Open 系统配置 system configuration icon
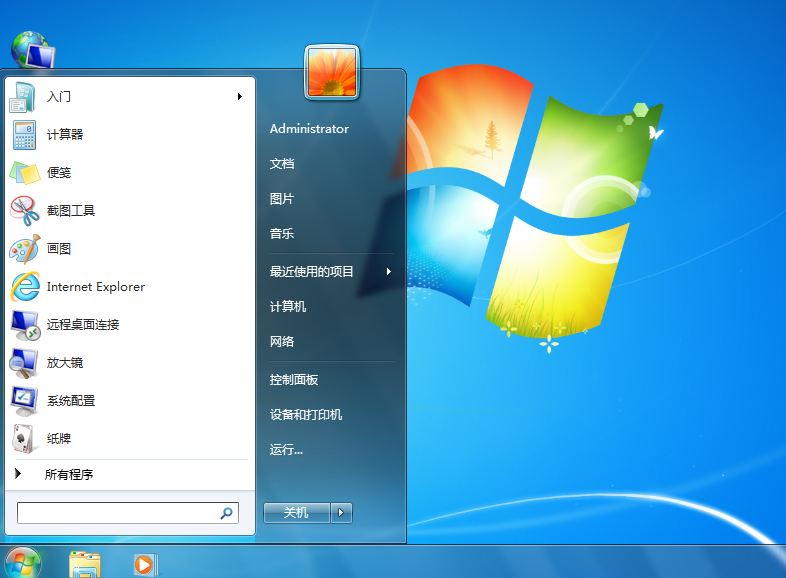 click(x=25, y=400)
